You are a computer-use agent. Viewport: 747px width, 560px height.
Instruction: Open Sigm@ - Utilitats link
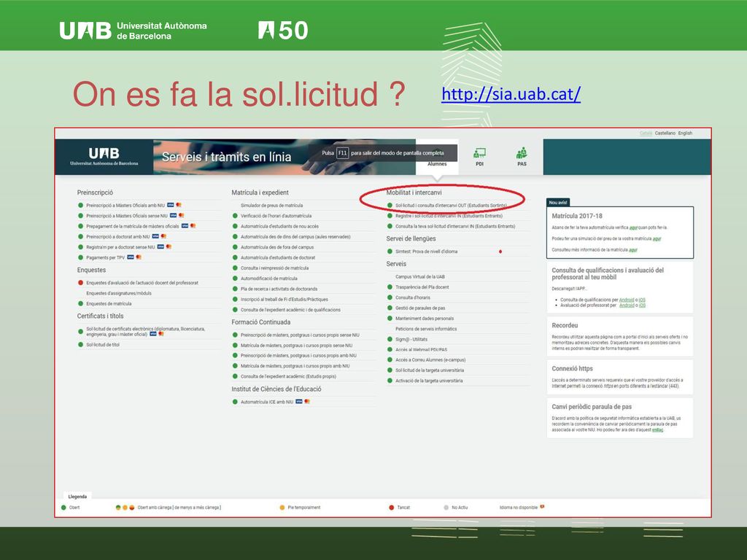(411, 340)
